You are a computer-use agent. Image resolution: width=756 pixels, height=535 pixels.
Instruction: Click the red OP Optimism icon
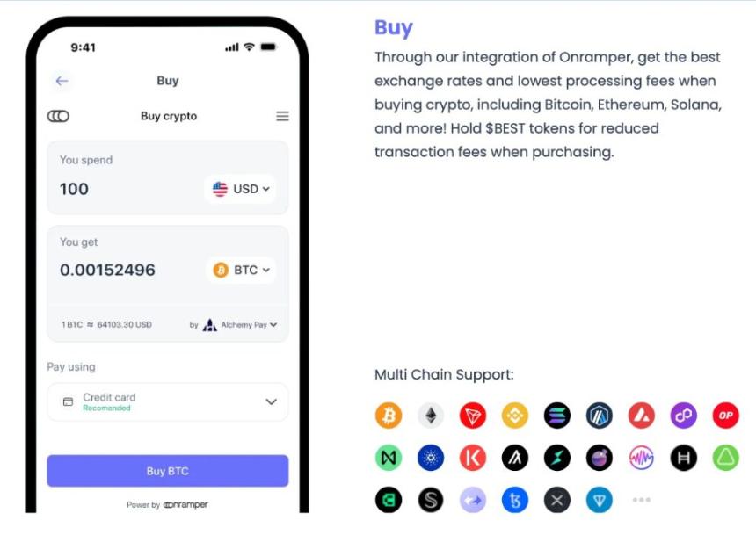(725, 415)
